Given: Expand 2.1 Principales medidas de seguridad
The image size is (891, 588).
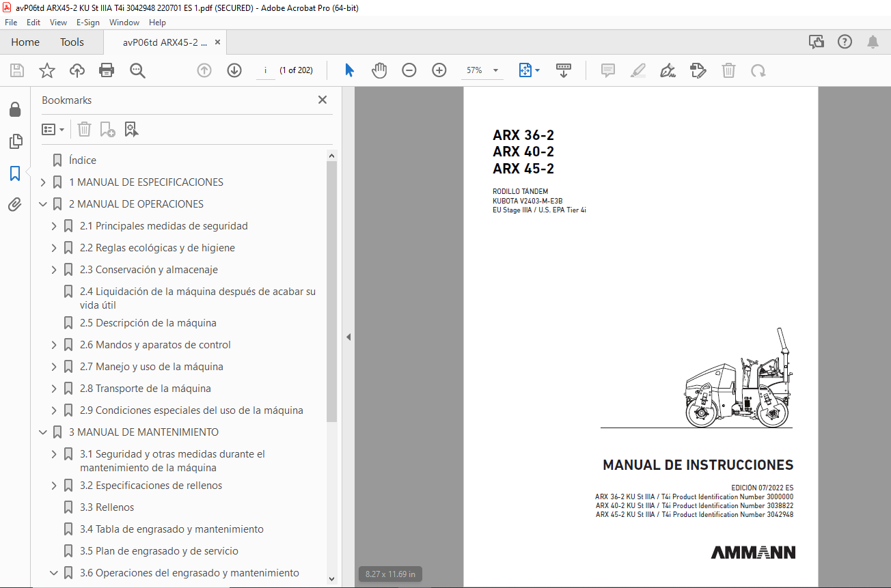Looking at the screenshot, I should (x=54, y=226).
